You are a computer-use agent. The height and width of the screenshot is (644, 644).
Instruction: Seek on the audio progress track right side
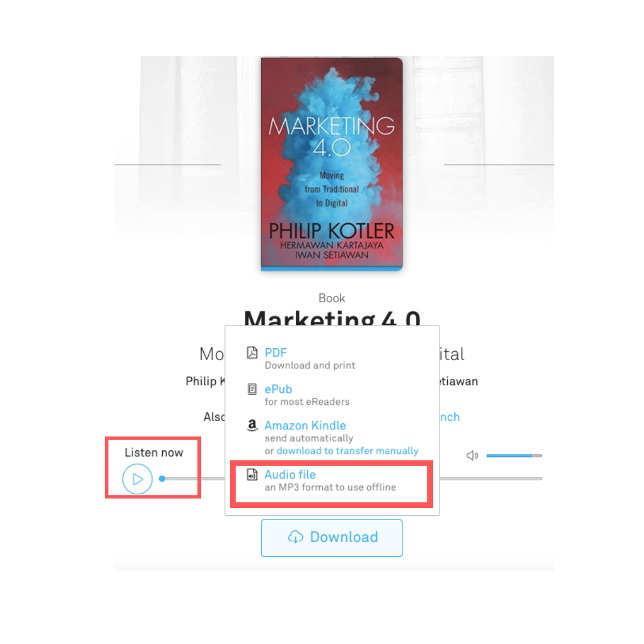pyautogui.click(x=491, y=478)
